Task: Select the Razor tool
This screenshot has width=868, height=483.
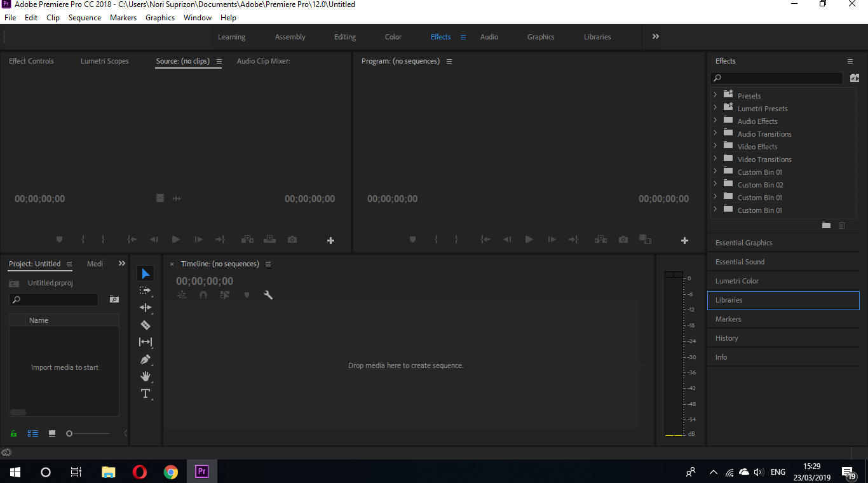Action: (146, 325)
